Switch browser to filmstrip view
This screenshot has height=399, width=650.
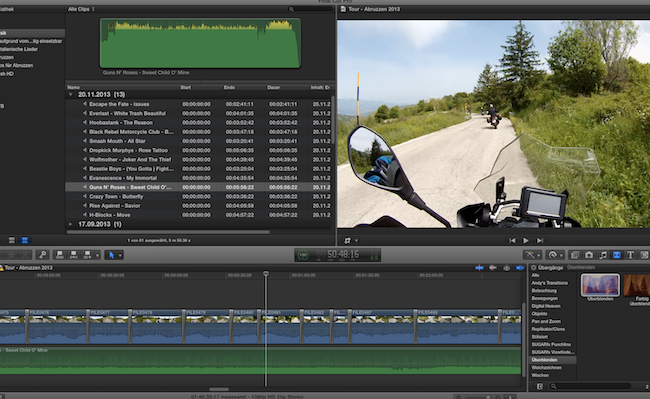12,240
